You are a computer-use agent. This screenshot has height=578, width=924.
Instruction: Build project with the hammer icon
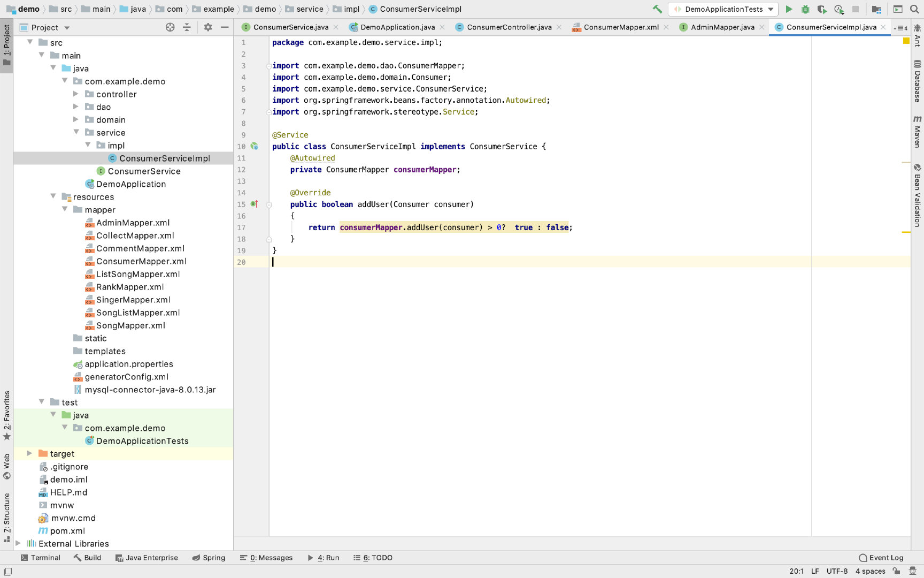tap(657, 9)
